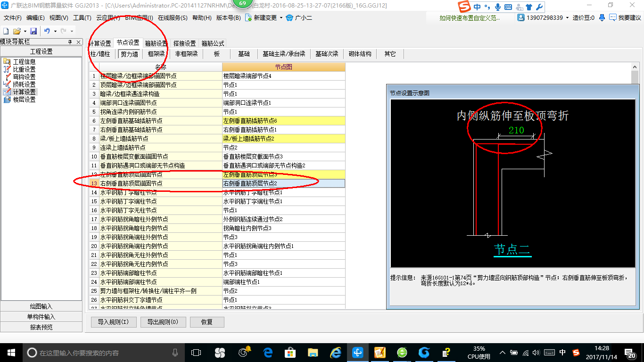Open Task View in taskbar
The image size is (644, 362).
196,352
